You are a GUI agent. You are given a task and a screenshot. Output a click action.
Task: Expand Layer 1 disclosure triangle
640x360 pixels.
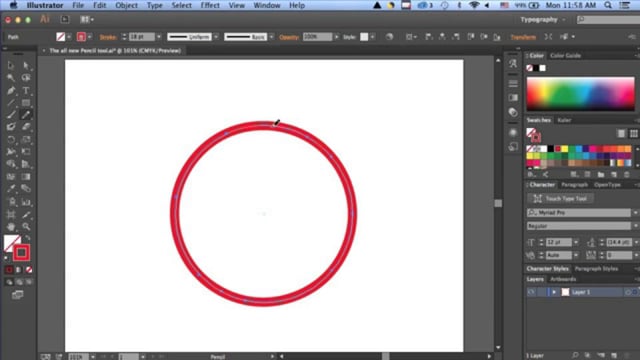coord(554,292)
